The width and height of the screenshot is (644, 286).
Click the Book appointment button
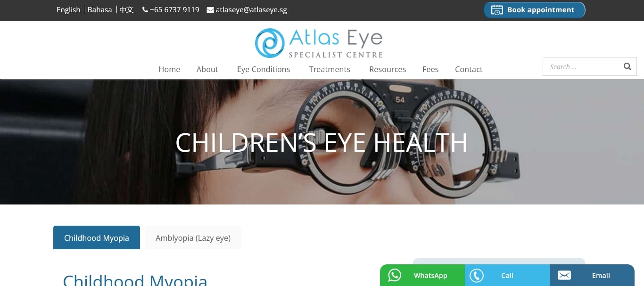click(534, 10)
